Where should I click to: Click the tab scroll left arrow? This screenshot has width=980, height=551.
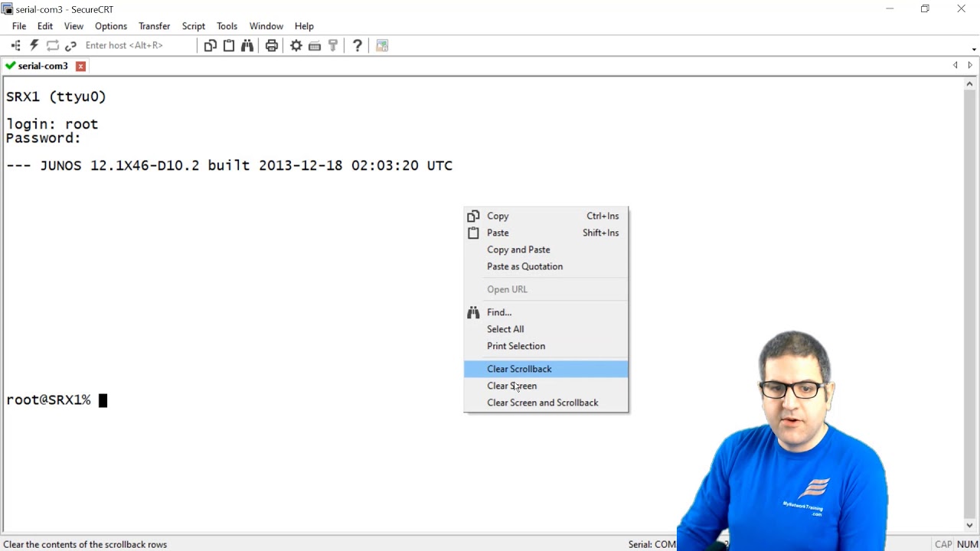tap(955, 66)
